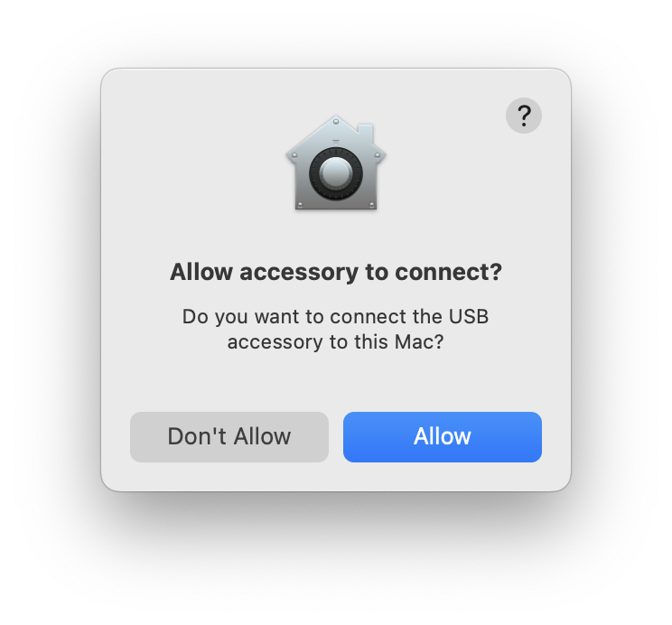Select the round gray help icon
The height and width of the screenshot is (625, 672).
pos(523,116)
